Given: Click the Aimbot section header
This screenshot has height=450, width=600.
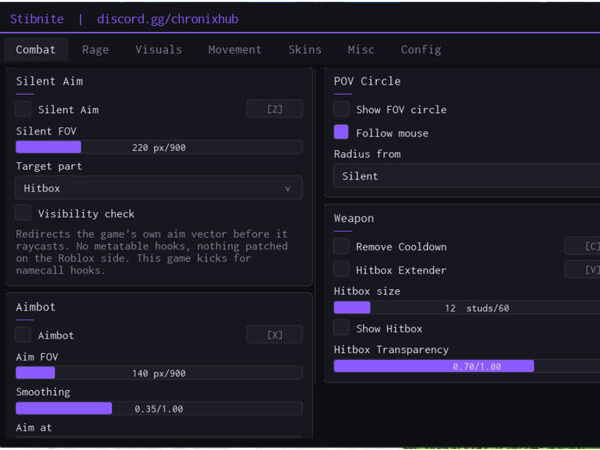Looking at the screenshot, I should coord(36,307).
